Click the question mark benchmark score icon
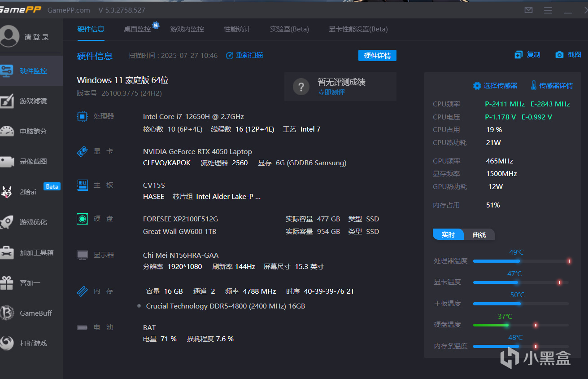The image size is (588, 379). (x=301, y=87)
